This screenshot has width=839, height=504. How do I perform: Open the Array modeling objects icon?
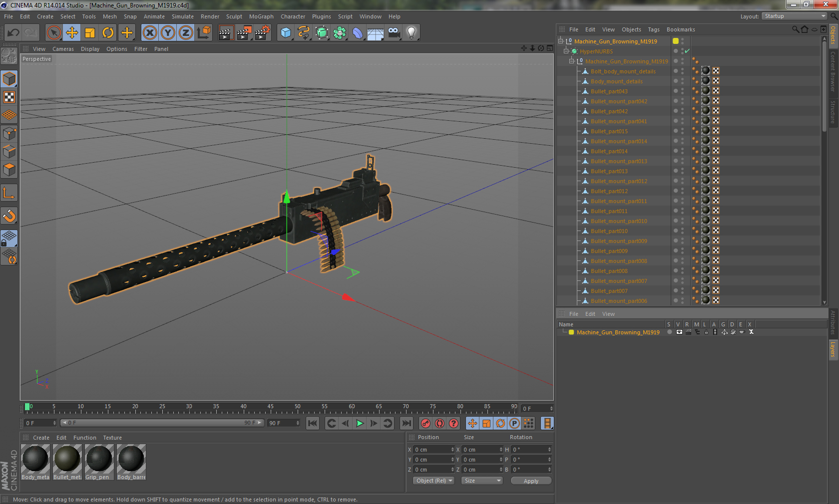[340, 33]
